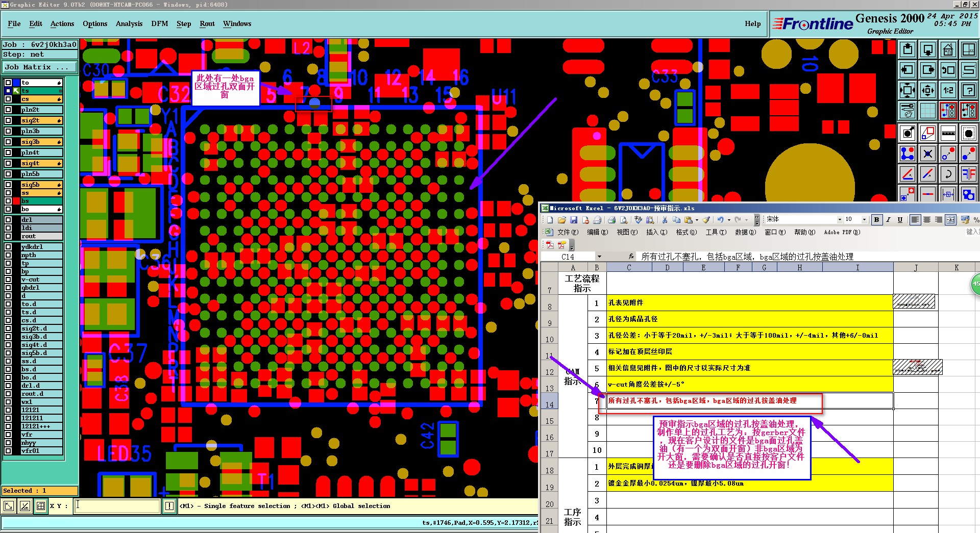Click Undo arrow in Excel toolbar
980x533 pixels.
pyautogui.click(x=720, y=220)
